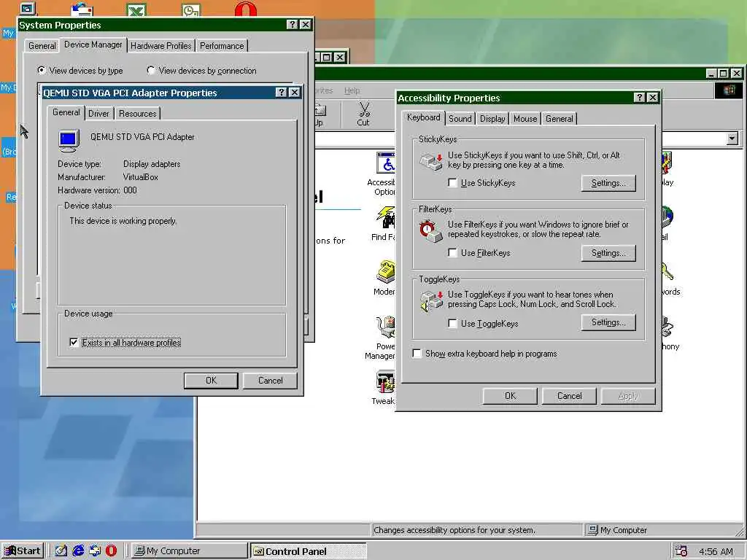Switch to the Mouse tab
Screen dimensions: 747x560
525,119
